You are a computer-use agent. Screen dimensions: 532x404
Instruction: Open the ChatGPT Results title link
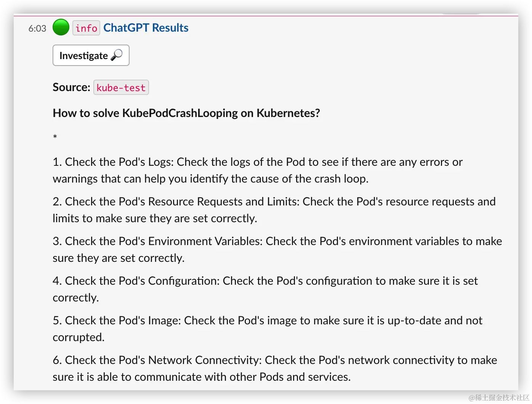[x=146, y=28]
